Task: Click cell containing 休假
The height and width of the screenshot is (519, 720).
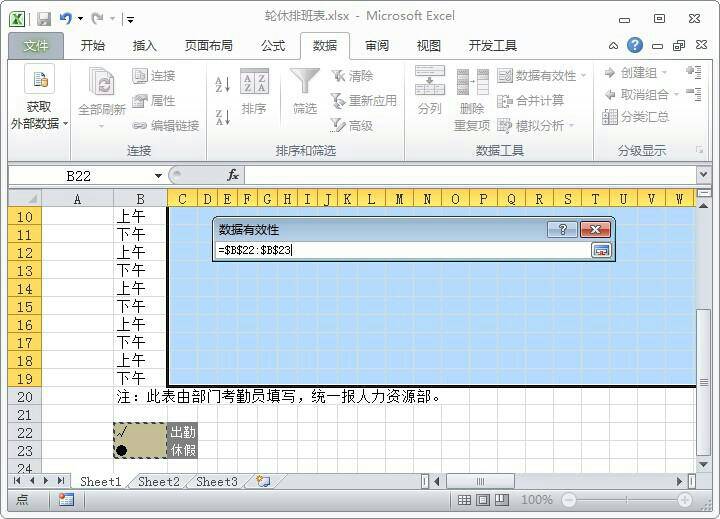Action: (182, 450)
